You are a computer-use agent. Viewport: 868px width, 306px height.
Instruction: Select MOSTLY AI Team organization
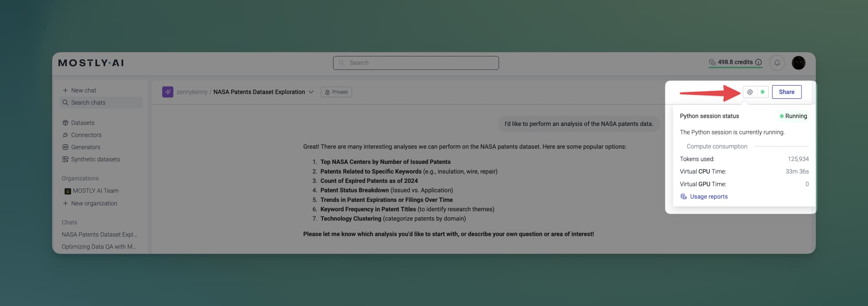(x=95, y=191)
